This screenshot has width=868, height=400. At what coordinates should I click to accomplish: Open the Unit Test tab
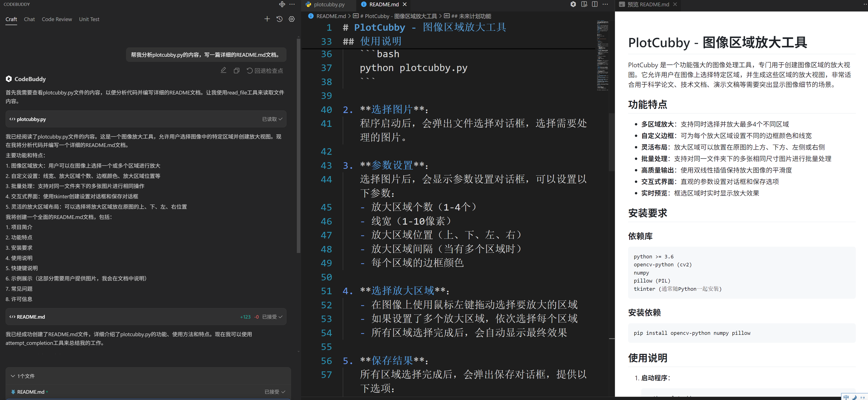click(89, 19)
